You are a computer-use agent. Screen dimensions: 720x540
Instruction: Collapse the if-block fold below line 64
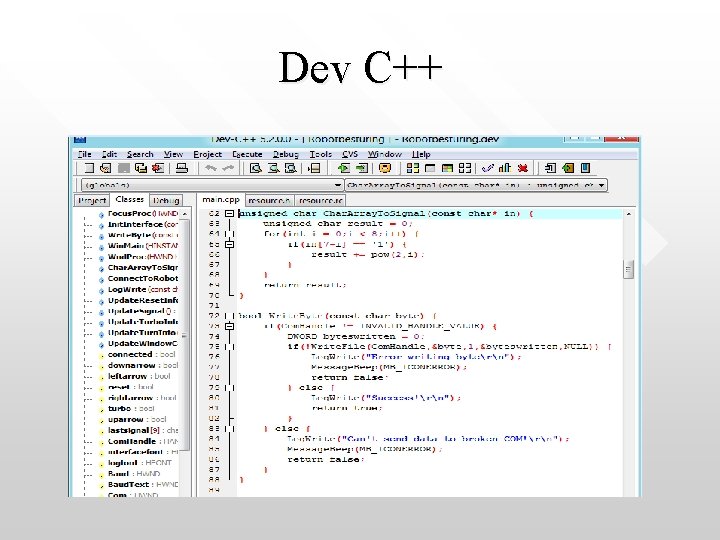(229, 244)
